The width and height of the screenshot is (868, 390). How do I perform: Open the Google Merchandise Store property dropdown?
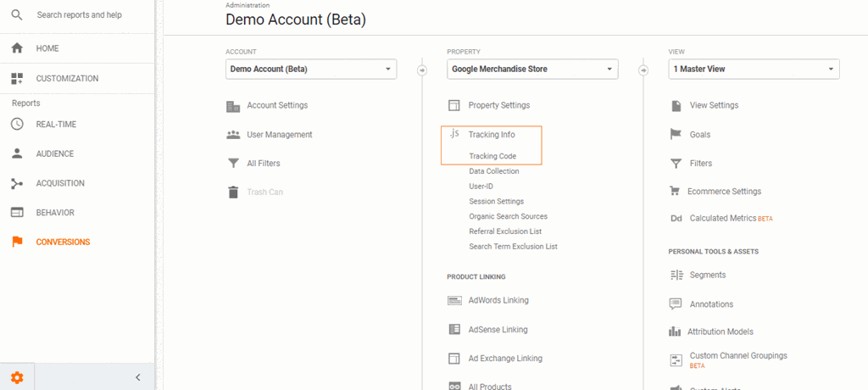pos(532,69)
